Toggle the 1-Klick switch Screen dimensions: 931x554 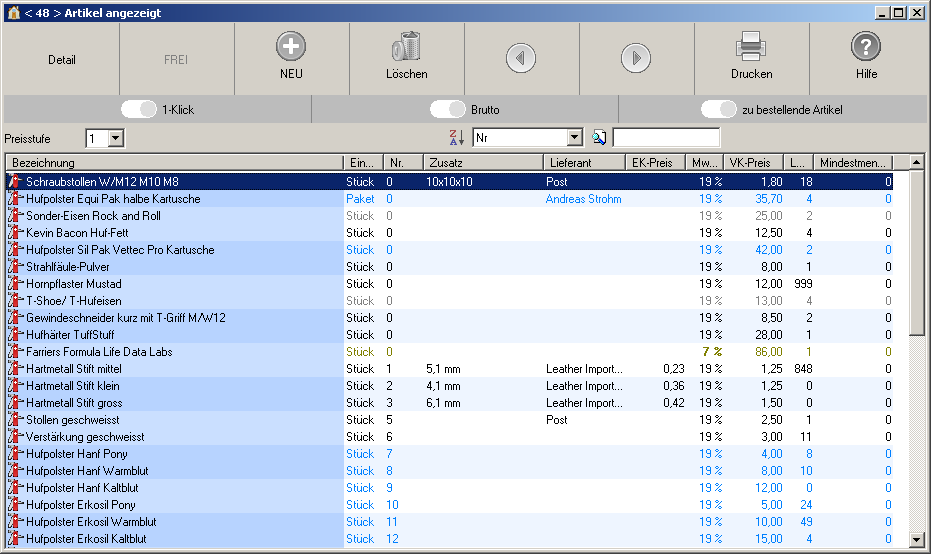(x=139, y=109)
